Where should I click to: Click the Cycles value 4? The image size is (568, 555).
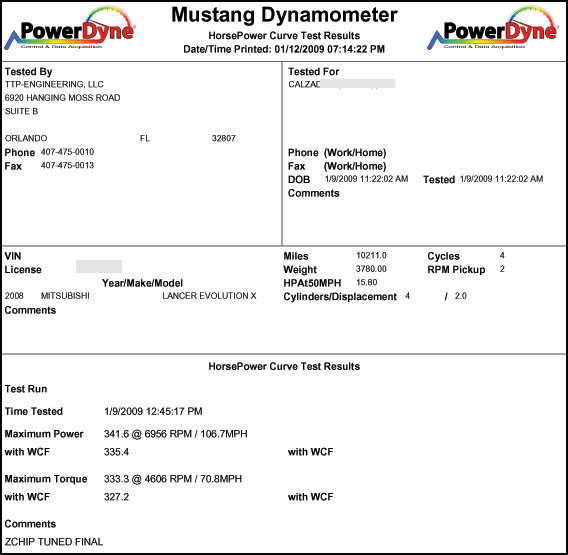[502, 256]
